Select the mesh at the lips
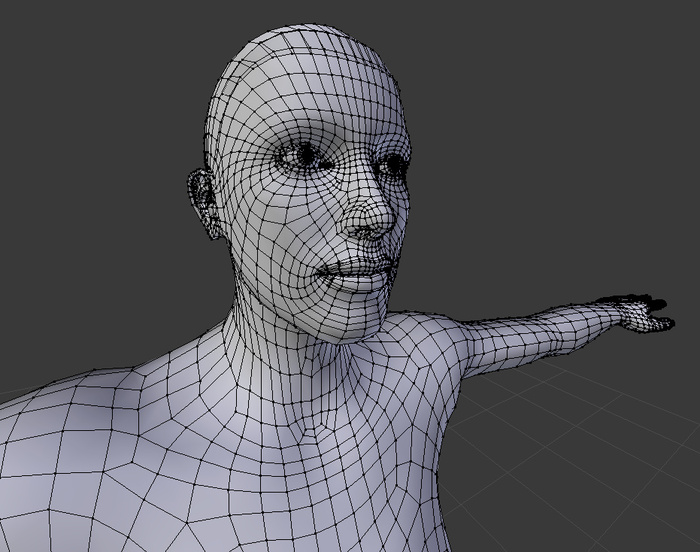700x552 pixels. (356, 273)
